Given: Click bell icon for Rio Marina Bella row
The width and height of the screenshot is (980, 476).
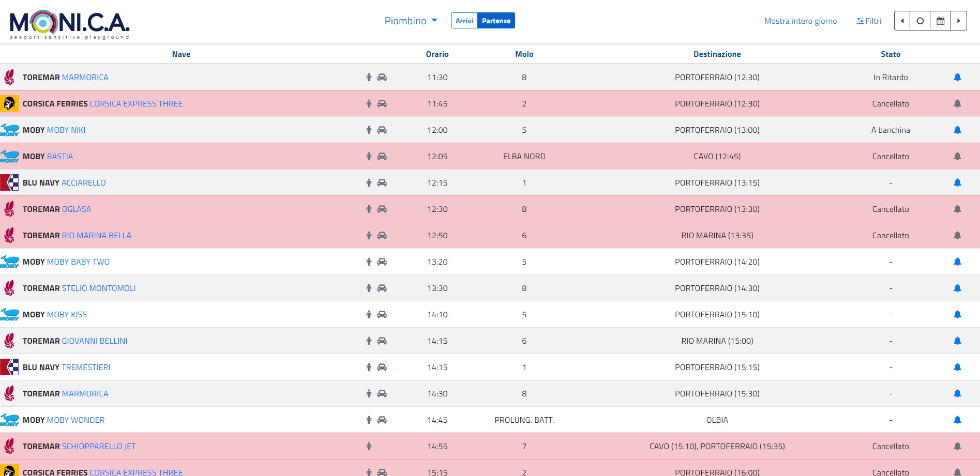Looking at the screenshot, I should [957, 235].
